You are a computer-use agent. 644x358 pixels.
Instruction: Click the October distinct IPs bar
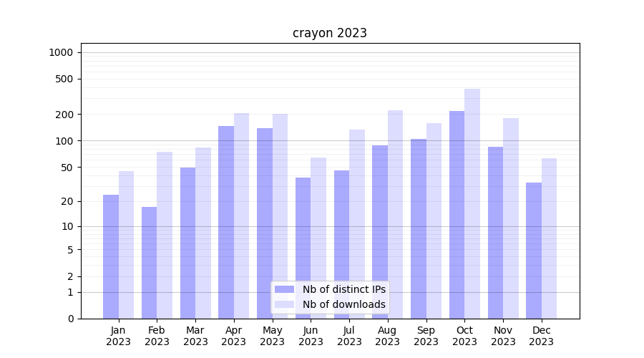click(457, 215)
